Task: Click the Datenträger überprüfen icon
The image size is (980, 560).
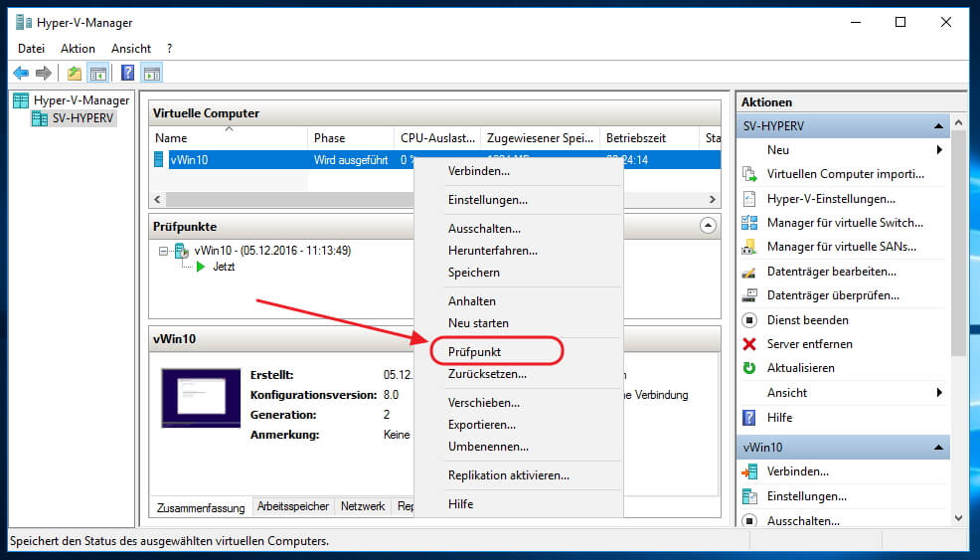Action: [748, 295]
